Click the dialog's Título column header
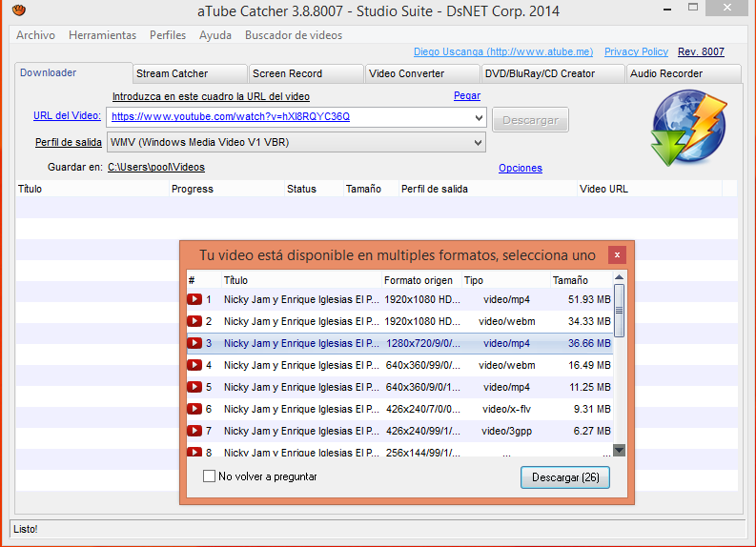 click(x=301, y=280)
